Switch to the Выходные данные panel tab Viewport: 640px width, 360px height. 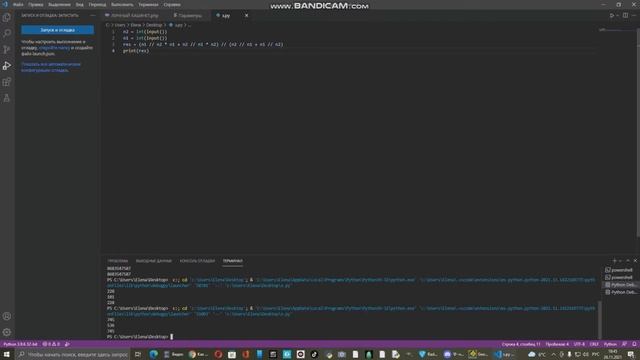[x=154, y=261]
